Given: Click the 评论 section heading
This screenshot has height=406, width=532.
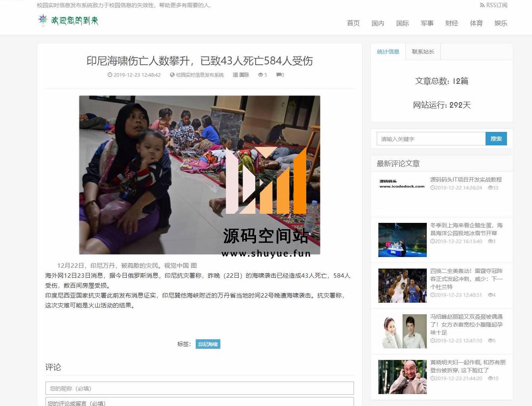Looking at the screenshot, I should click(x=53, y=367).
